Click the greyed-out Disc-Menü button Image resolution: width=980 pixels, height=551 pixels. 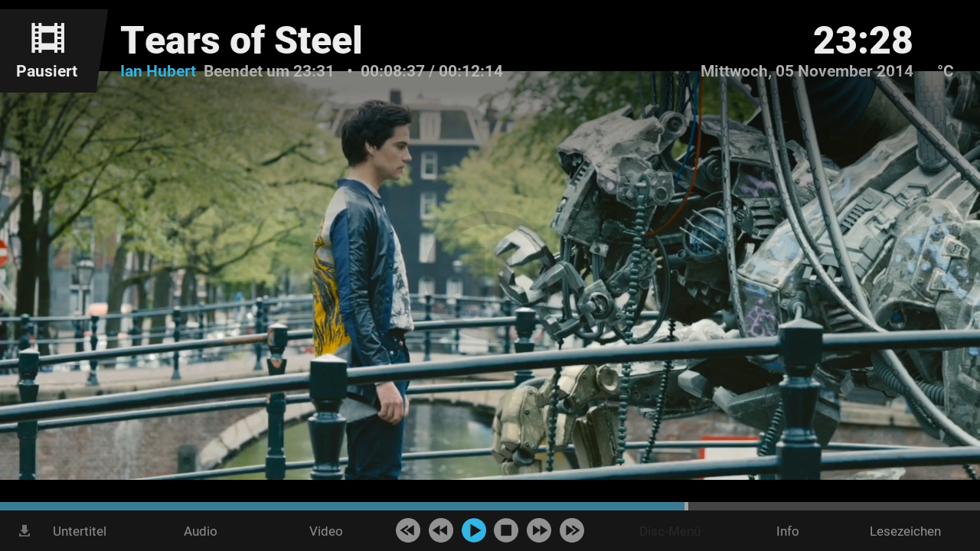[x=670, y=531]
